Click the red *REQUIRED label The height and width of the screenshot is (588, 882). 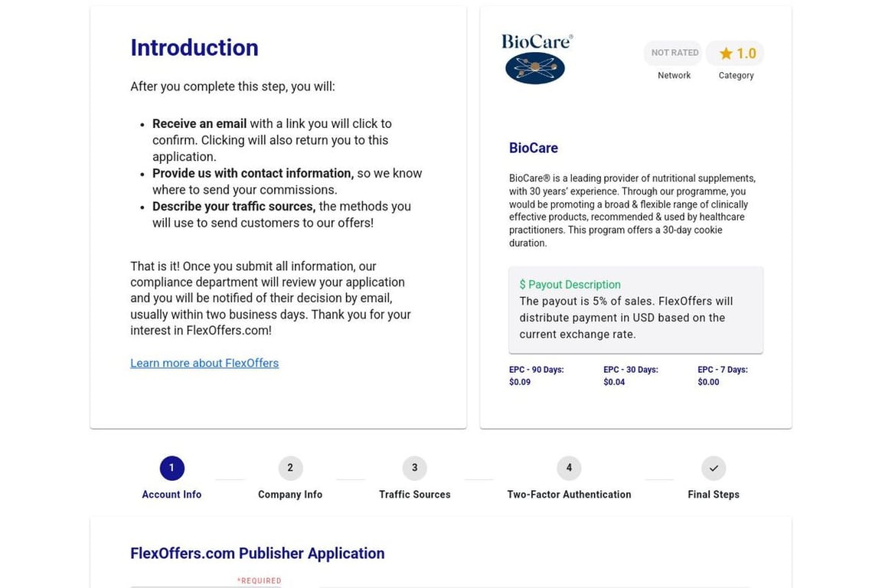pos(259,580)
